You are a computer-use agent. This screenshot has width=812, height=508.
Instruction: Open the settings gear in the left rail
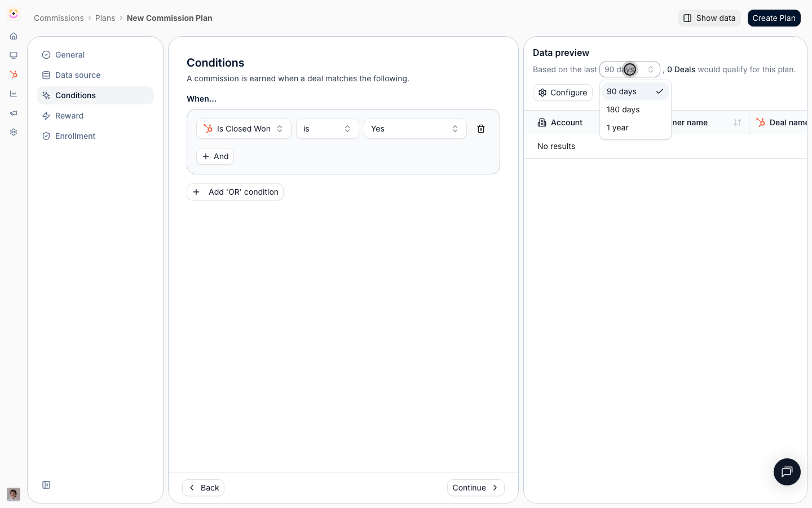click(14, 132)
